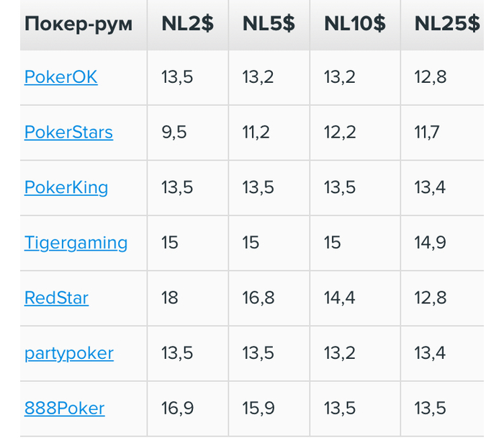
Task: Click PokerStars NL2$ cell showing 9,5
Action: tap(174, 133)
